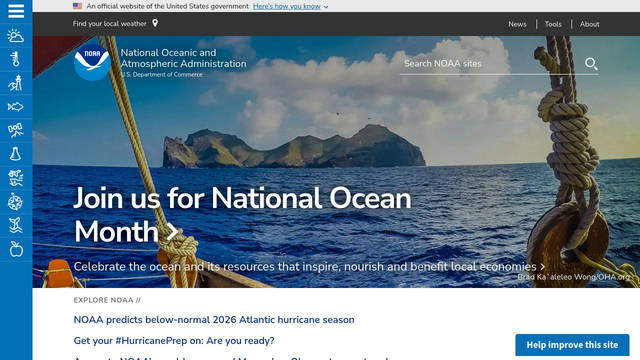Open the Climate thermometer sidebar icon
The height and width of the screenshot is (360, 640).
pos(16,60)
